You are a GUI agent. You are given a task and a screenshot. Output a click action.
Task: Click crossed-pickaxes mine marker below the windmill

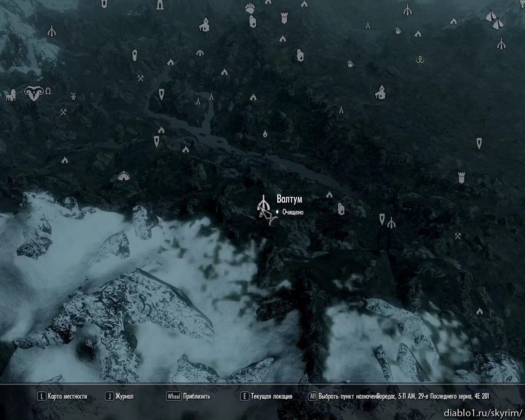63,112
